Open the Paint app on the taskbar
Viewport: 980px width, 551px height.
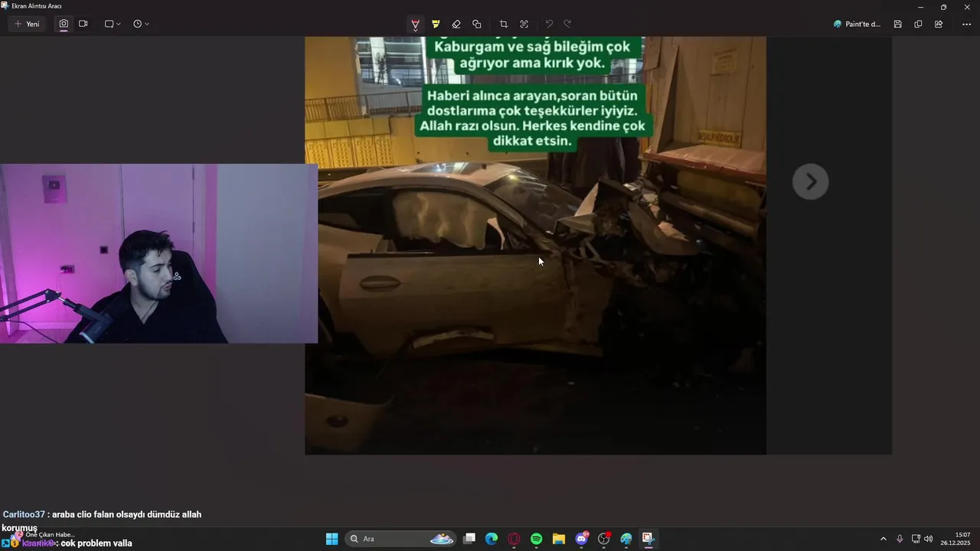pyautogui.click(x=626, y=539)
